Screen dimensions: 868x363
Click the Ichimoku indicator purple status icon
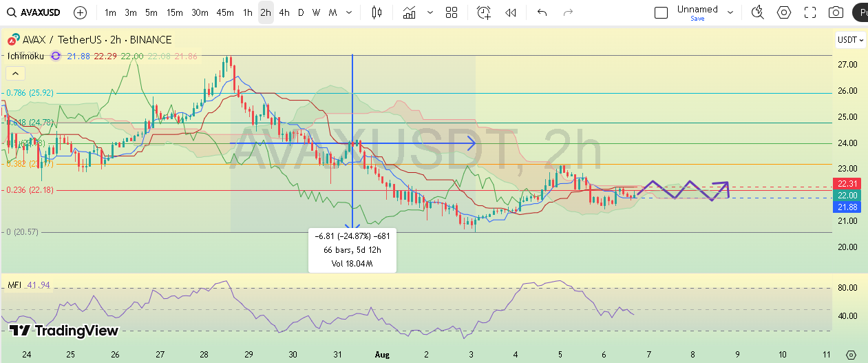point(56,56)
